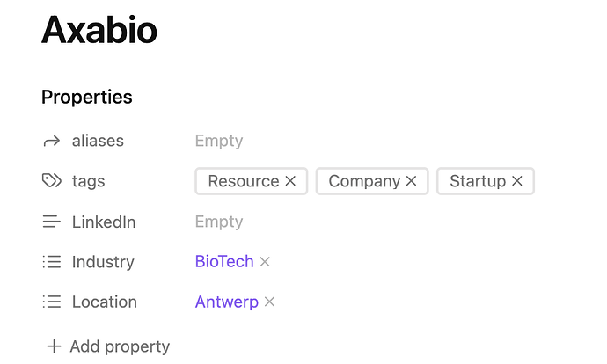Image resolution: width=607 pixels, height=364 pixels.
Task: Click the empty aliases value field
Action: (x=219, y=141)
